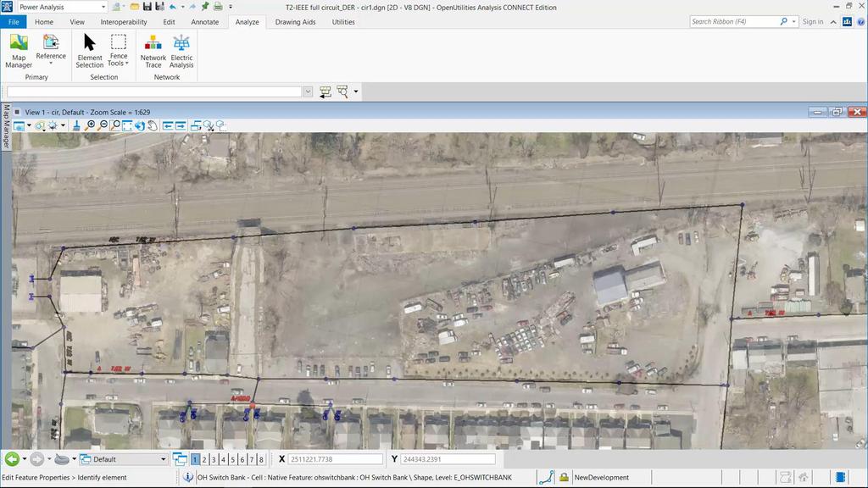Click the Print icon in quick access
The image size is (868, 488).
tap(218, 7)
